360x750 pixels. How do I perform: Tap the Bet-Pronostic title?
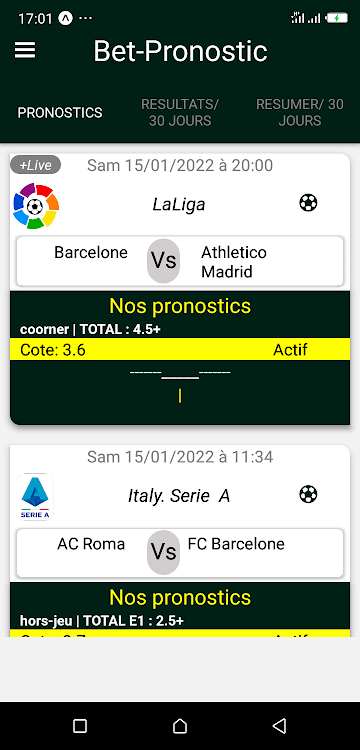tap(180, 51)
